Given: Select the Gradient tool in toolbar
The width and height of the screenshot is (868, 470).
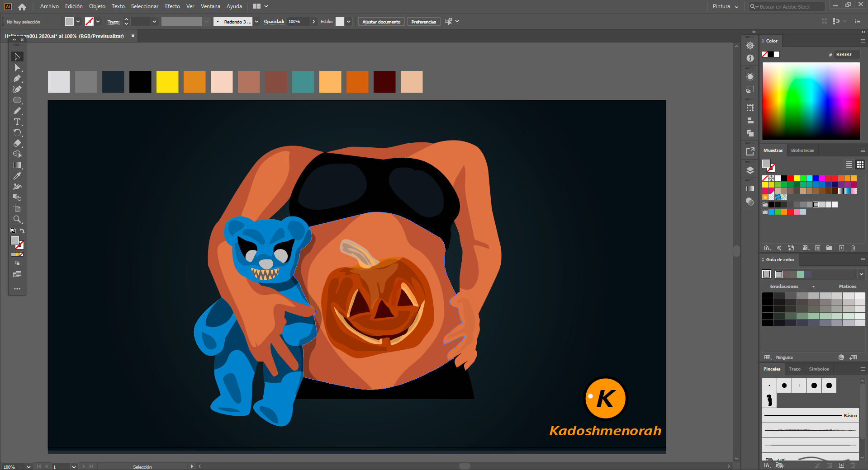Looking at the screenshot, I should [17, 165].
